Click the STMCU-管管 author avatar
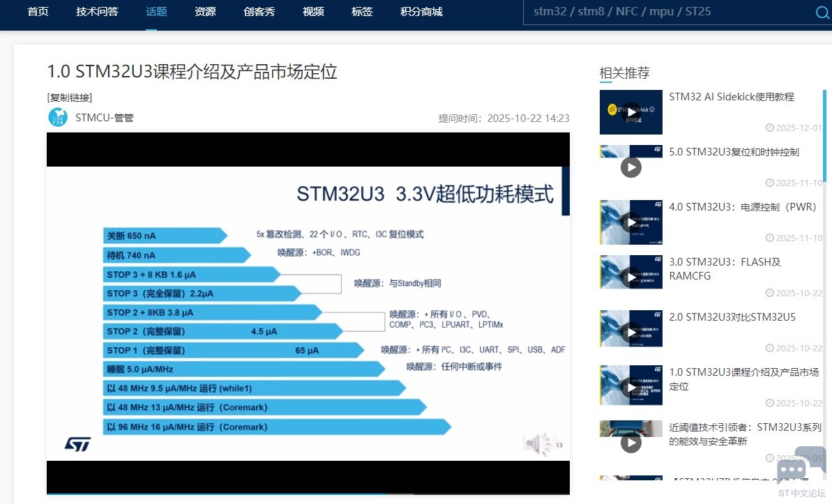832x504 pixels. [x=58, y=117]
